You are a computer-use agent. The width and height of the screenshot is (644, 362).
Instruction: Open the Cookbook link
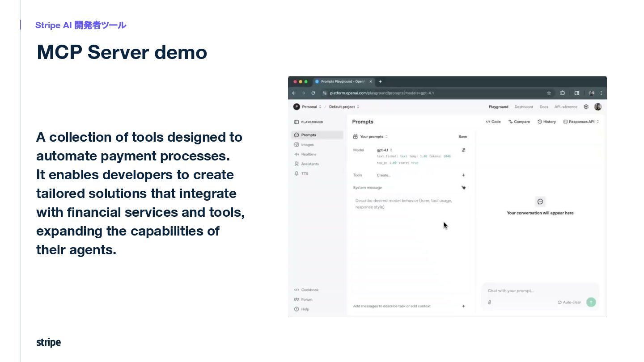coord(306,290)
